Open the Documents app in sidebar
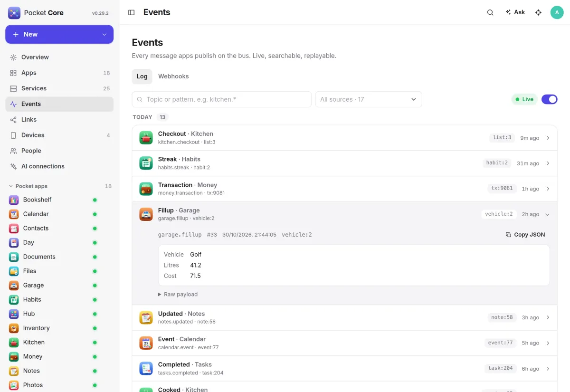570x392 pixels. 59,257
